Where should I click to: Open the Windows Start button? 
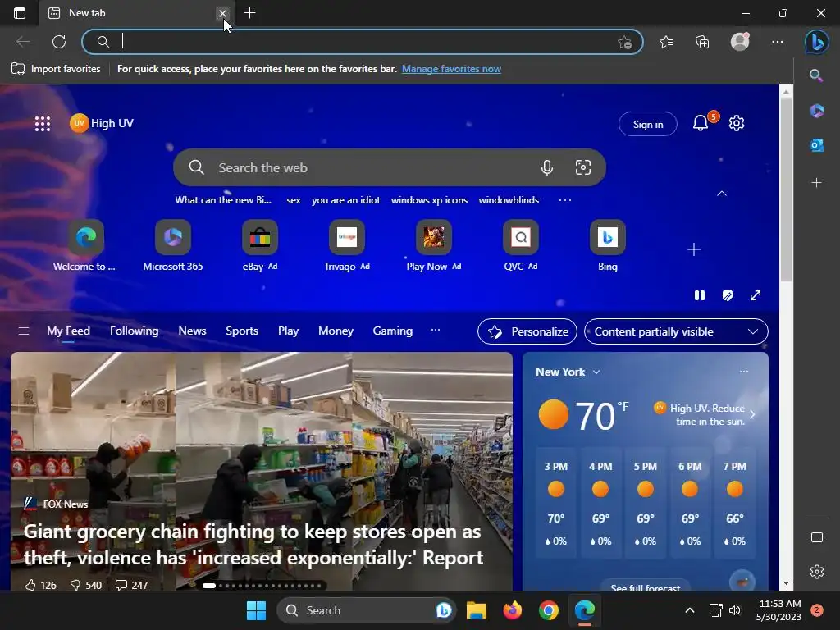[x=256, y=610]
